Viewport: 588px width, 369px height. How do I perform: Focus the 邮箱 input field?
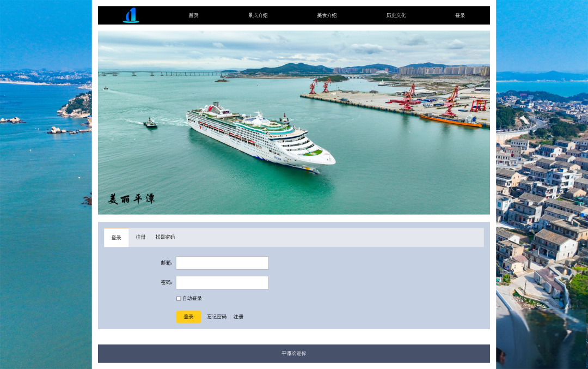click(222, 263)
